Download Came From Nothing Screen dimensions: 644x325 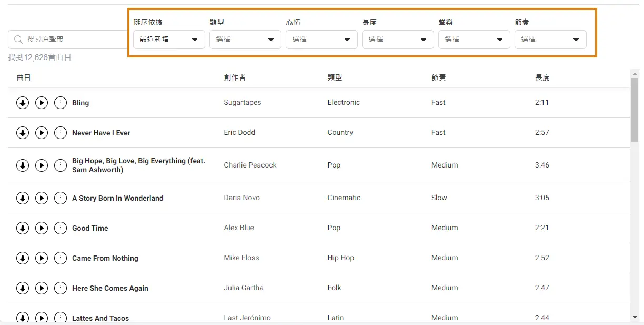point(23,258)
